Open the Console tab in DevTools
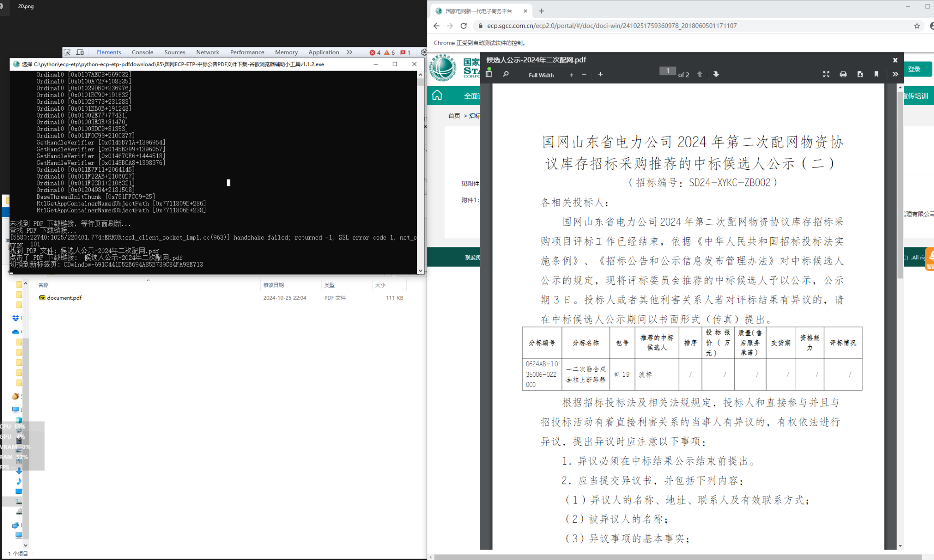934x560 pixels. point(142,52)
